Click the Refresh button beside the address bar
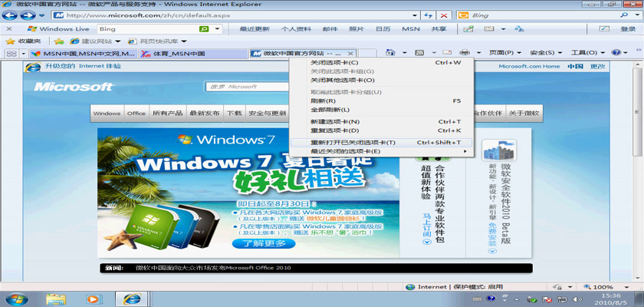 429,15
